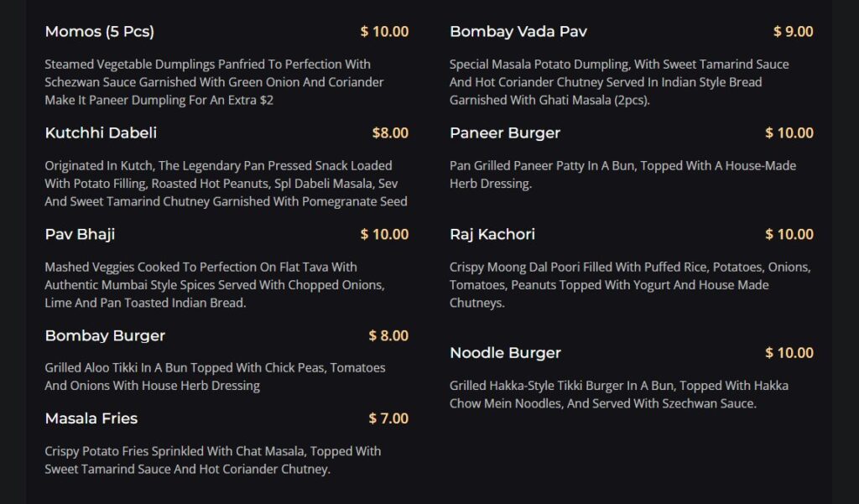The width and height of the screenshot is (859, 504).
Task: Select the Masala Fries crispy potato description
Action: 212,460
